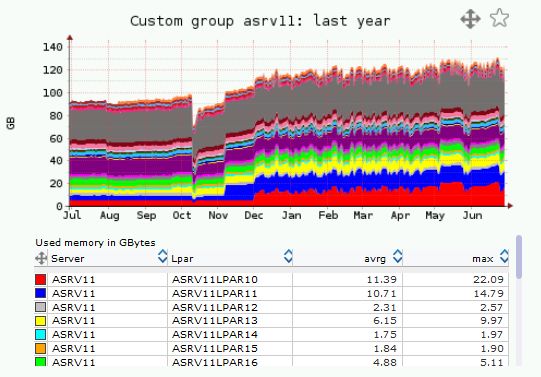Select ASRV11LPAR11 lpar name
The image size is (541, 377).
pyautogui.click(x=215, y=294)
